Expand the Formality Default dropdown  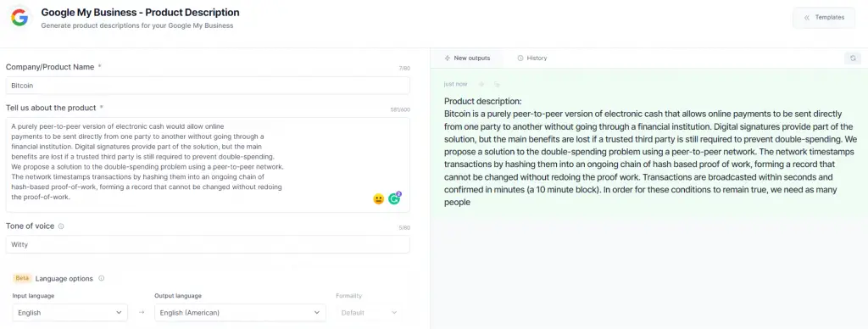[x=370, y=312]
